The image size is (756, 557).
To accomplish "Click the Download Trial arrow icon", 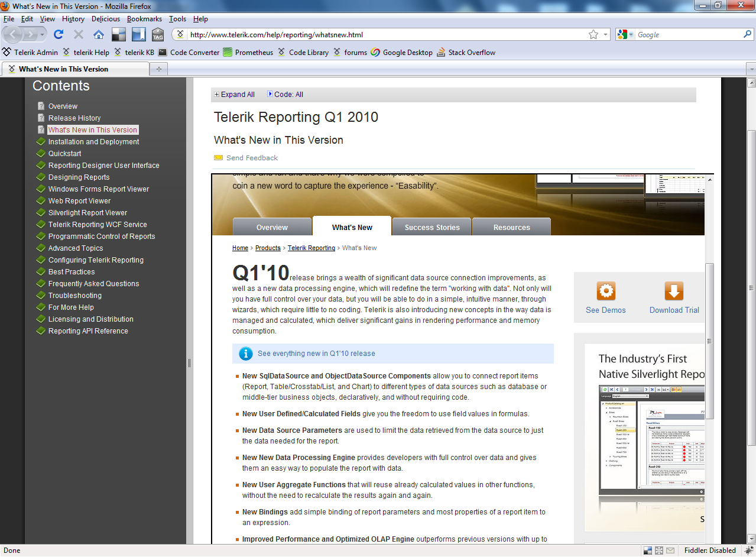I will [674, 291].
